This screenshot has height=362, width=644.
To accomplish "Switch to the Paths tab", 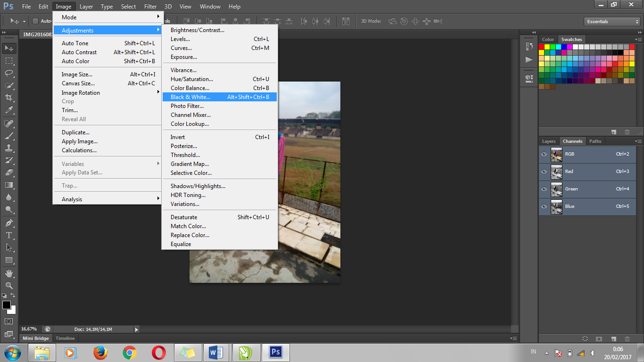I will 595,141.
